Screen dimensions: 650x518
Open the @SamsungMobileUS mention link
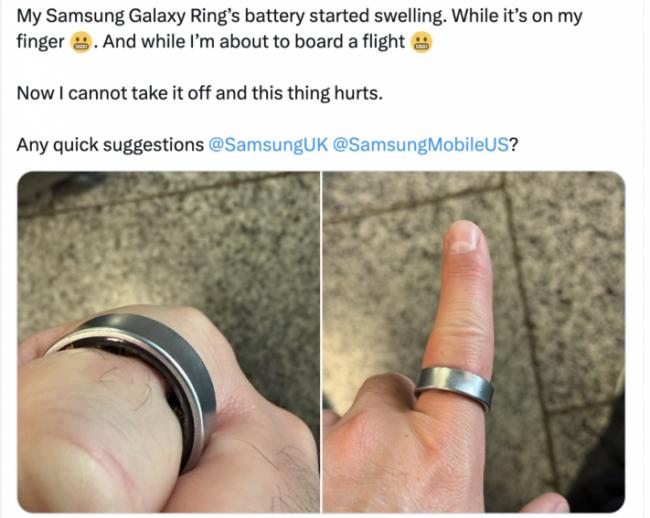[421, 145]
